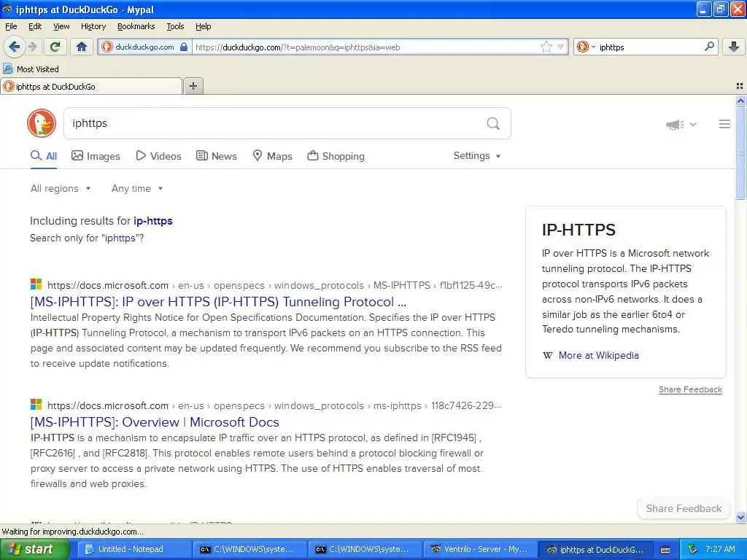Click the floating Share Feedback button
Image resolution: width=747 pixels, height=560 pixels.
[x=684, y=508]
